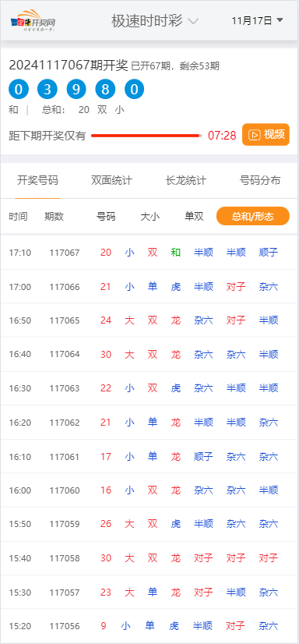
Task: Click the drawn ball number 9
Action: coord(76,89)
